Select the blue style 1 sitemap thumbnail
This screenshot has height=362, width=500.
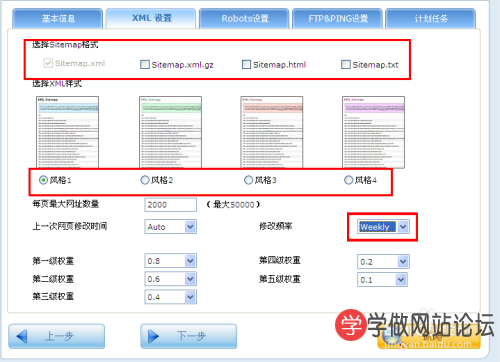pyautogui.click(x=67, y=132)
